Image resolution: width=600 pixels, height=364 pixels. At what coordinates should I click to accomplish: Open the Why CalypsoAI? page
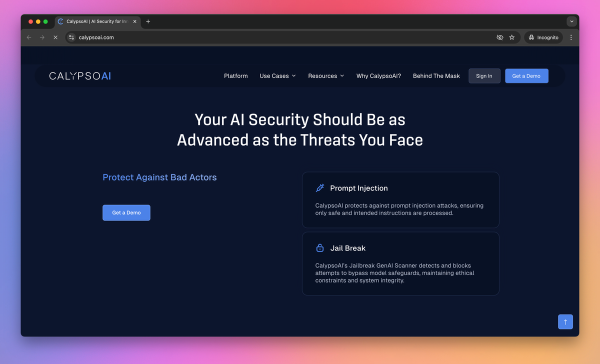pos(378,76)
